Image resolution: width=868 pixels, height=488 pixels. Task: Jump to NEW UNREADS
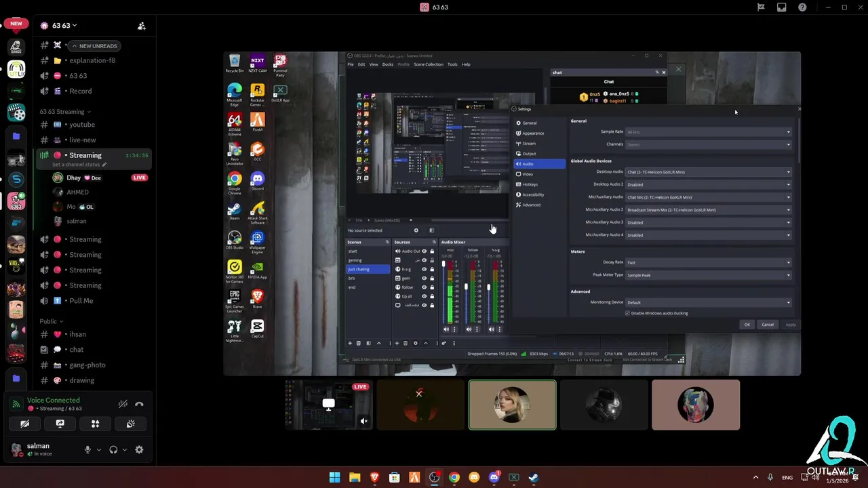pyautogui.click(x=94, y=46)
